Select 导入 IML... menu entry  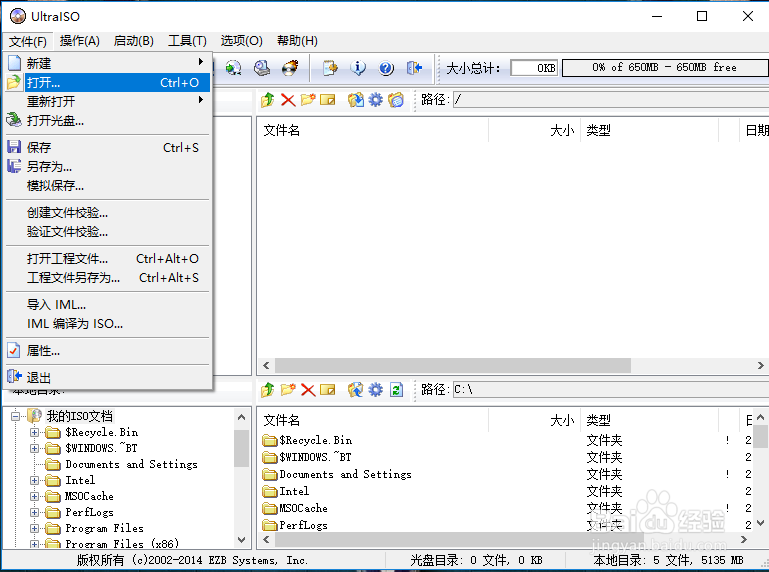click(108, 305)
